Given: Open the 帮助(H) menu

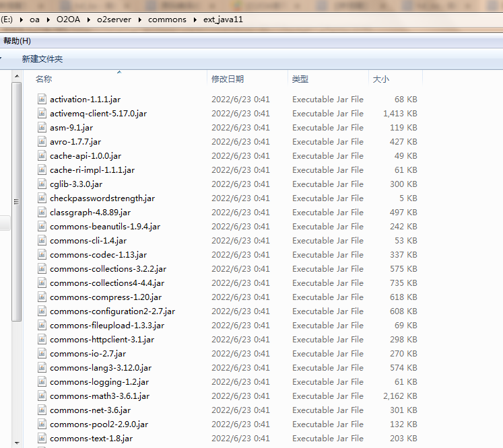Looking at the screenshot, I should coord(17,41).
